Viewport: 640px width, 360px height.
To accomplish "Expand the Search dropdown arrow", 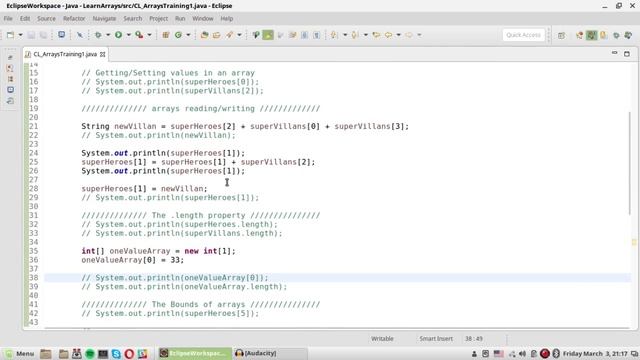I will (239, 35).
